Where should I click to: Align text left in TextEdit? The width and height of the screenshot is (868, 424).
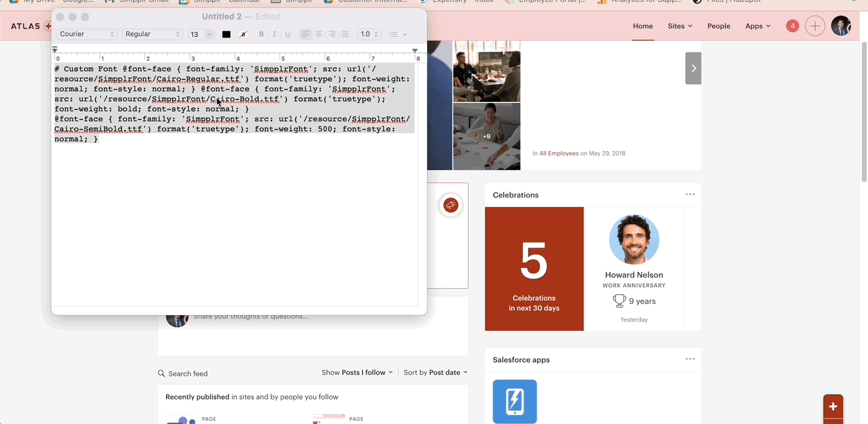coord(305,34)
